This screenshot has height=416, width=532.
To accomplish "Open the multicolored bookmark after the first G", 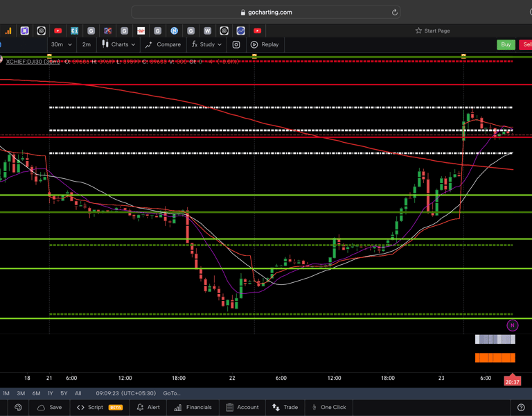I will (107, 31).
